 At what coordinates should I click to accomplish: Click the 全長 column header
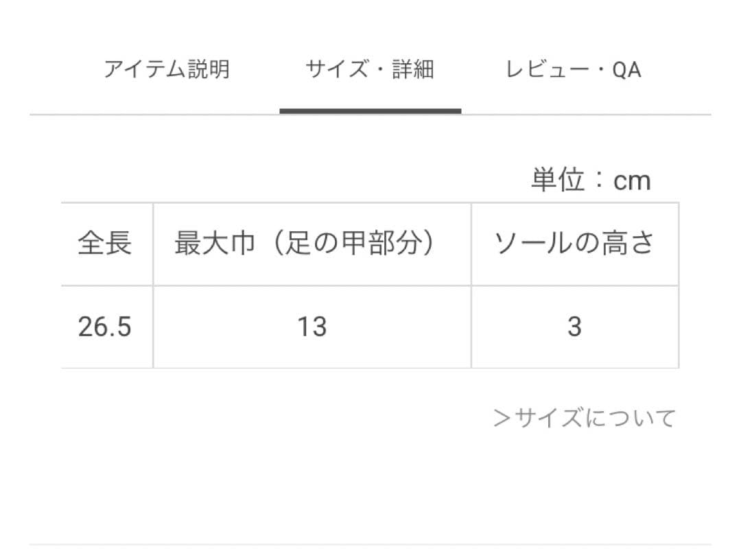105,244
